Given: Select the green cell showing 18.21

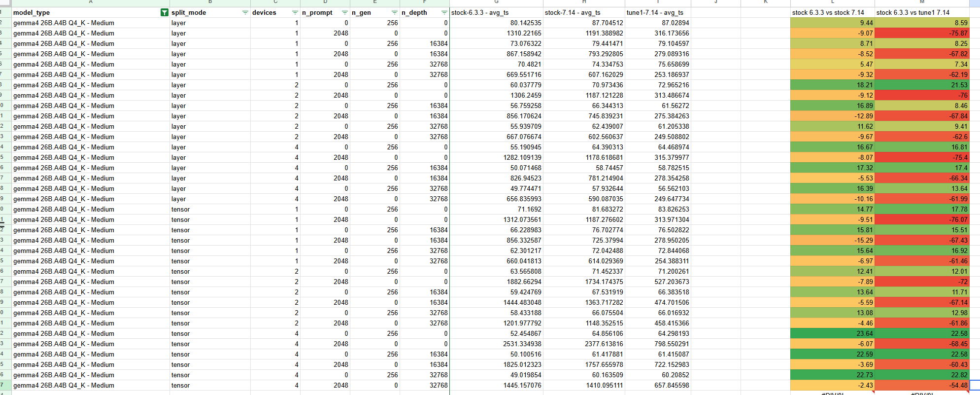Looking at the screenshot, I should click(833, 85).
